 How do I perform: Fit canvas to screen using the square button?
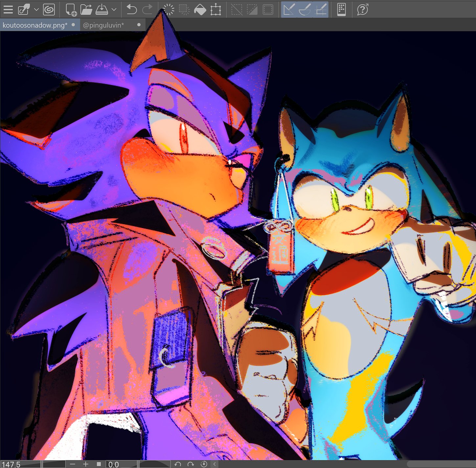[x=99, y=464]
